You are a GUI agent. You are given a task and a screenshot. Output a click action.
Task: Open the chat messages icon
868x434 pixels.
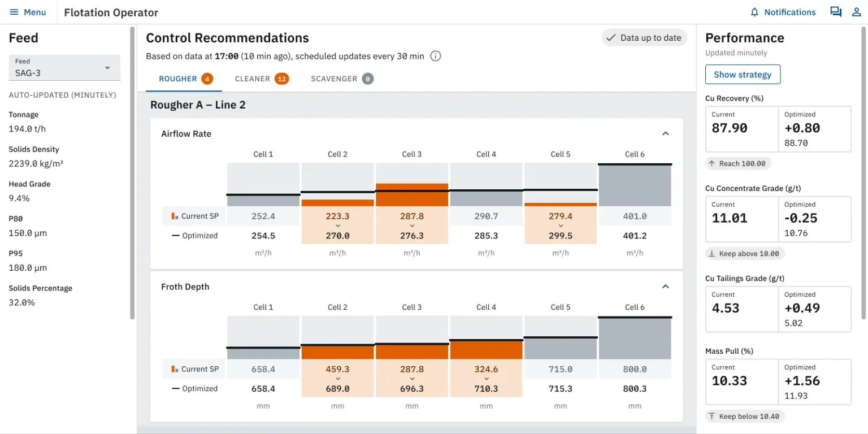pyautogui.click(x=835, y=12)
